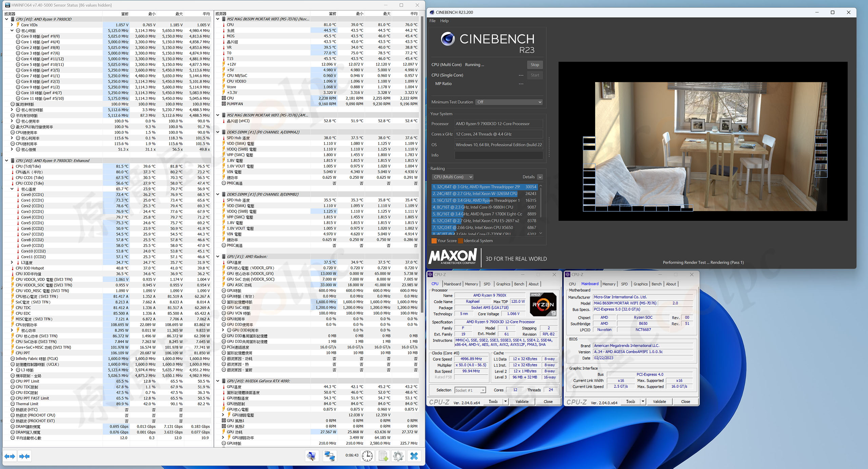Click fan icon of GPU 風扇1 row

pyautogui.click(x=224, y=420)
